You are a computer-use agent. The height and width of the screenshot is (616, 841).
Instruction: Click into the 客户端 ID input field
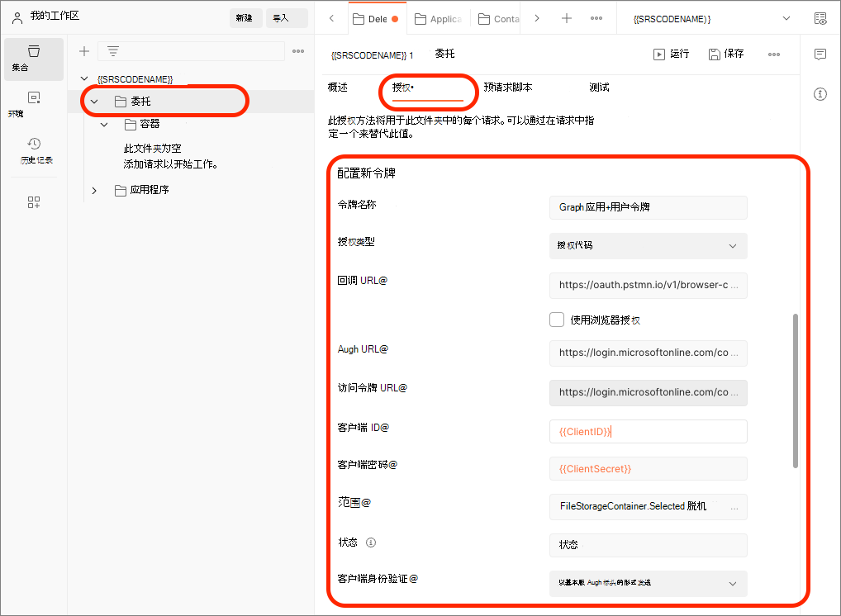click(648, 431)
